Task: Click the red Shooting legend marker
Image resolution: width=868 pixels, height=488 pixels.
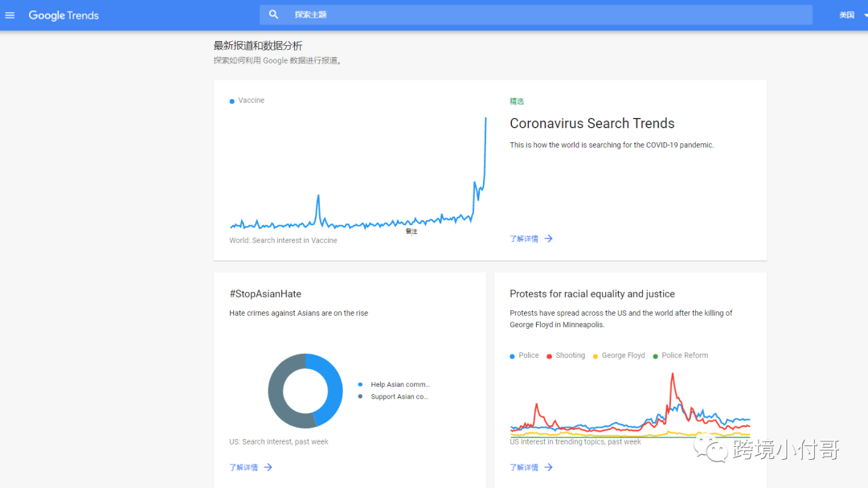Action: click(x=550, y=356)
